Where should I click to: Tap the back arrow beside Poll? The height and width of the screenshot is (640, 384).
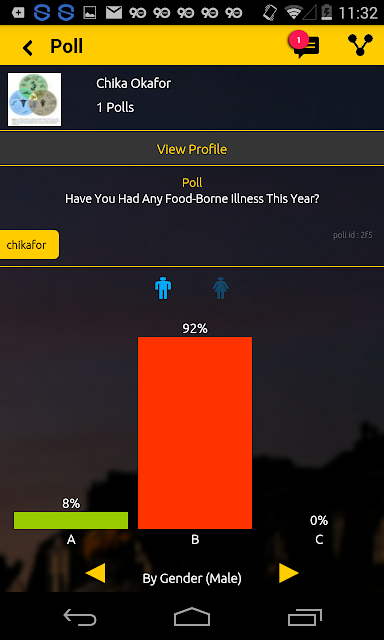[27, 48]
